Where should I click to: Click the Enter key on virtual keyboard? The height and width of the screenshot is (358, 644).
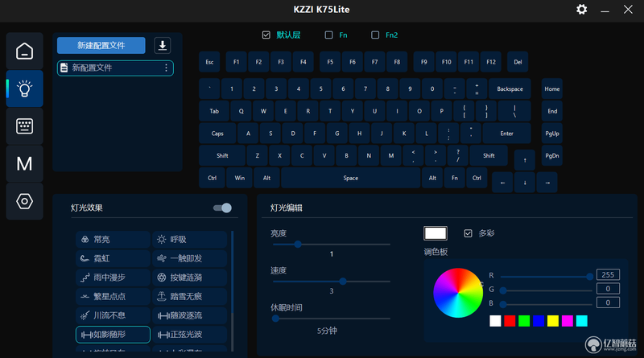pos(506,134)
